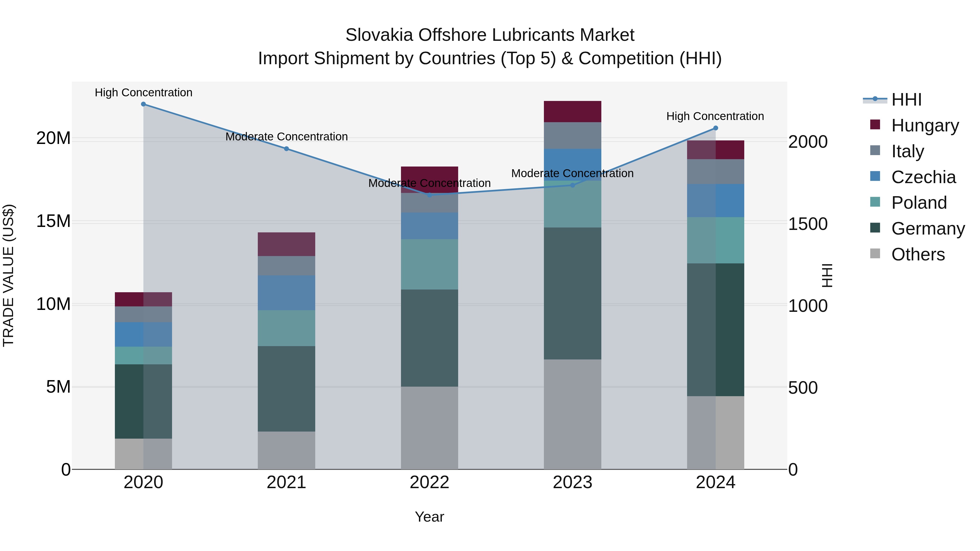Click the Hungary color swatch in legend
Image resolution: width=980 pixels, height=551 pixels.
click(x=875, y=125)
